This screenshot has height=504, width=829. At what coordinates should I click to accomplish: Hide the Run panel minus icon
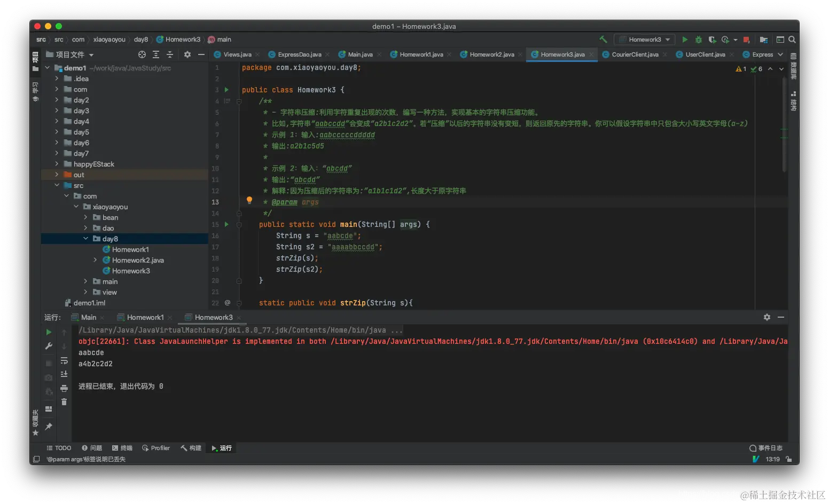pos(781,317)
